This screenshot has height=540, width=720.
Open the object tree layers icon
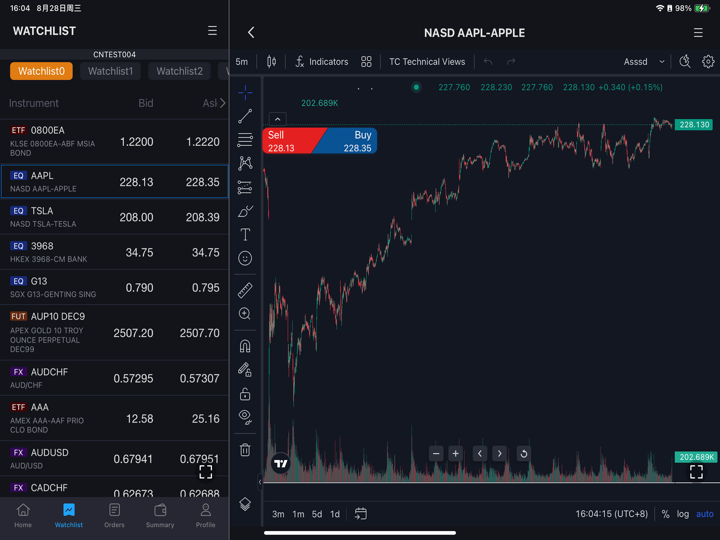[245, 504]
